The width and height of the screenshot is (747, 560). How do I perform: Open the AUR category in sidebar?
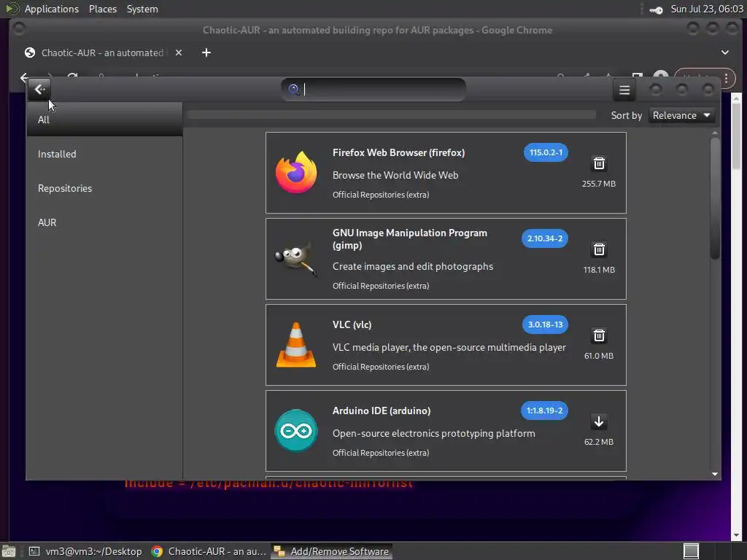(x=104, y=222)
